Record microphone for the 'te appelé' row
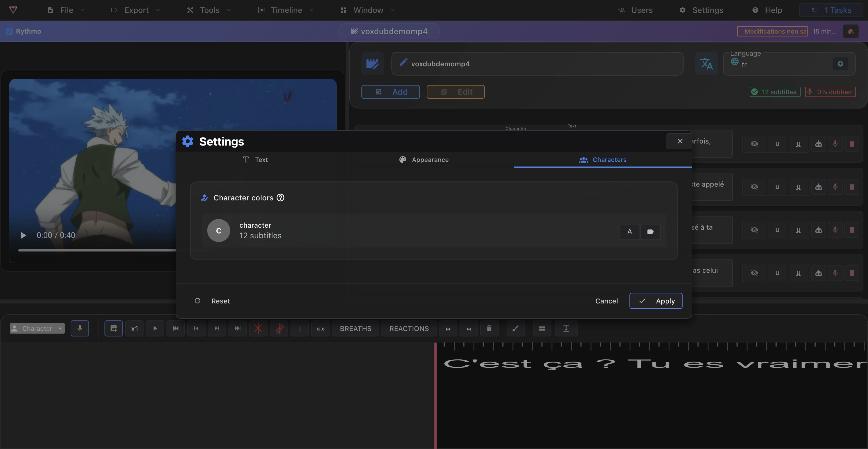Screen dimensions: 868x449 click(835, 187)
